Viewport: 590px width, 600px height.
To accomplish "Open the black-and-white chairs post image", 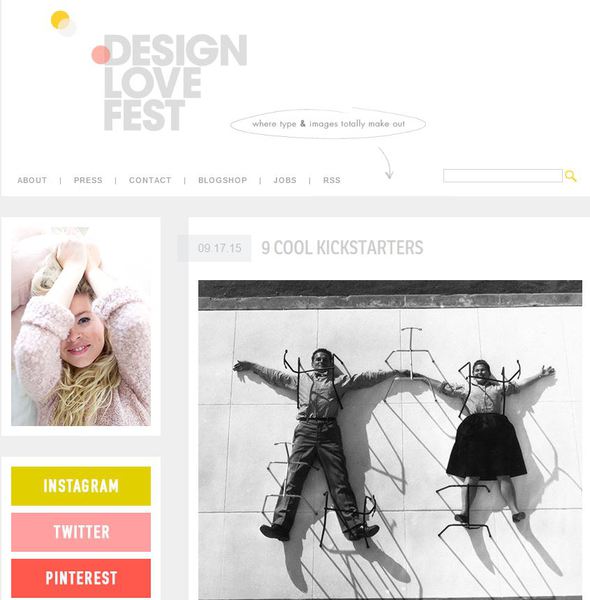I will 390,440.
